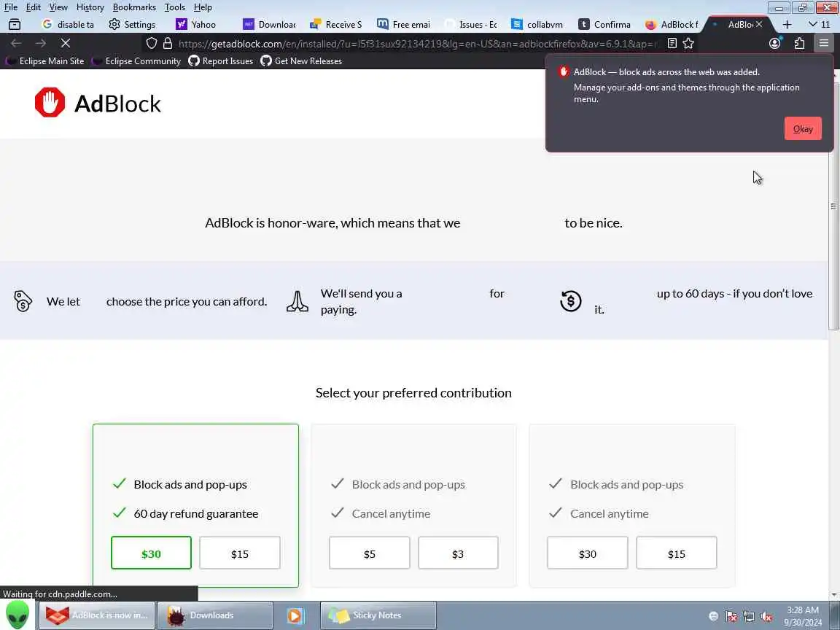Choose the $3 contribution
This screenshot has width=840, height=630.
click(x=458, y=553)
